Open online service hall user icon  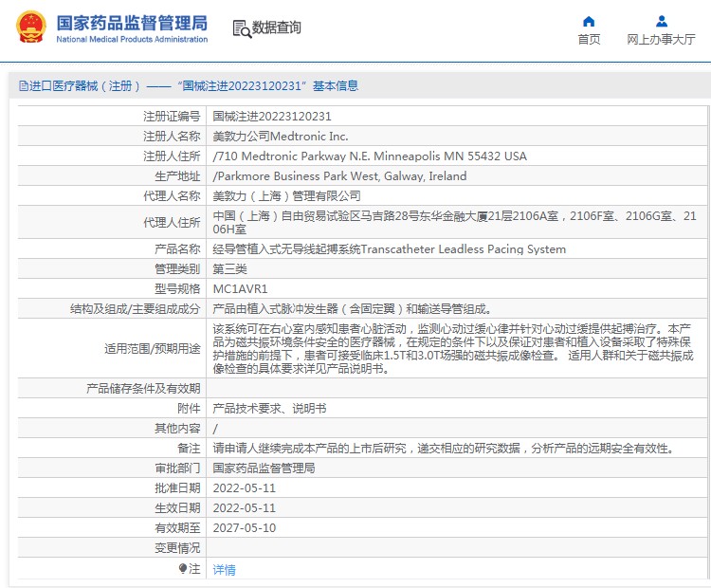[x=662, y=21]
